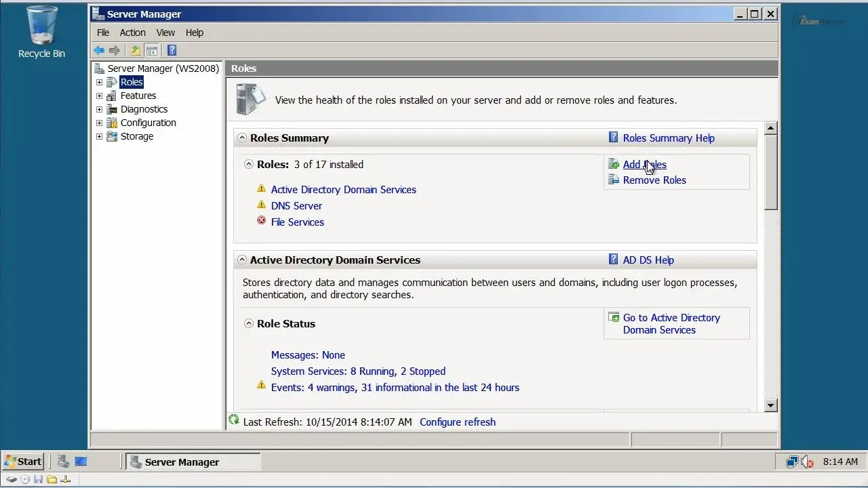Screen dimensions: 868x488
Task: Select Diagnostics in the console tree
Action: (x=144, y=109)
